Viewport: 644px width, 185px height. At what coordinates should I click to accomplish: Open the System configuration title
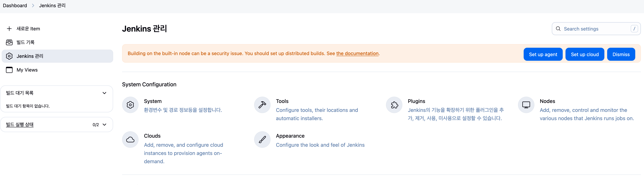pyautogui.click(x=153, y=101)
